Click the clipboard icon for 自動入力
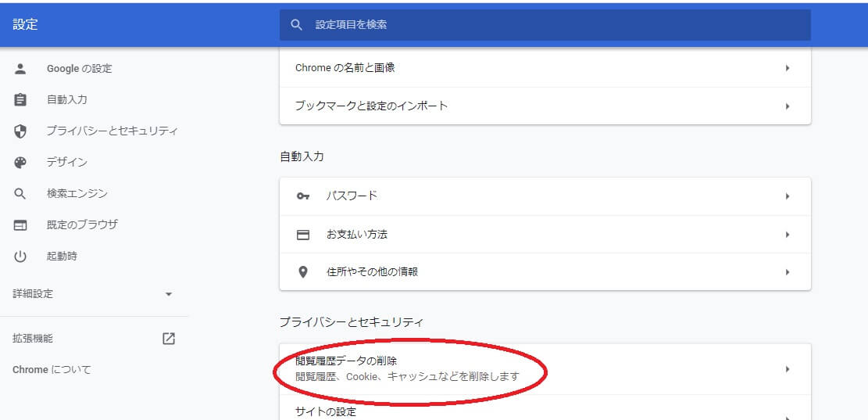The image size is (868, 420). (x=20, y=100)
